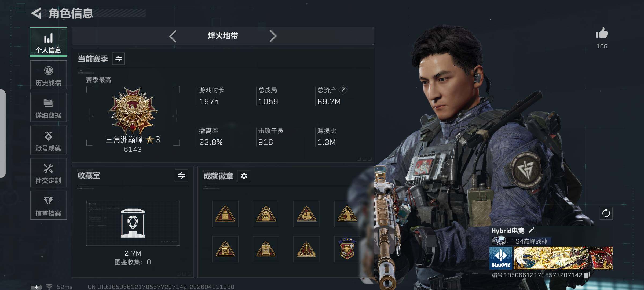
Task: Open the 历史战绩 tab
Action: [48, 75]
